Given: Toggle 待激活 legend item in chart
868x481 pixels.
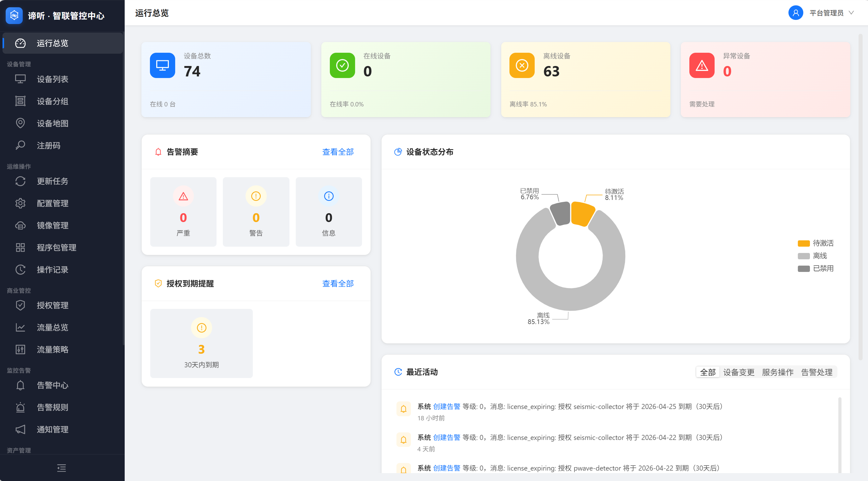Looking at the screenshot, I should click(815, 243).
